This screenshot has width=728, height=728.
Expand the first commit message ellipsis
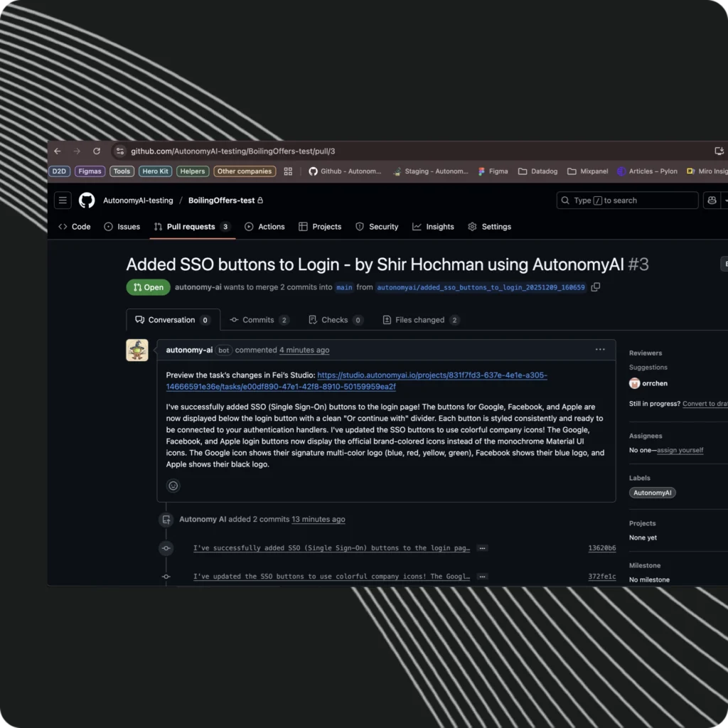pyautogui.click(x=483, y=548)
